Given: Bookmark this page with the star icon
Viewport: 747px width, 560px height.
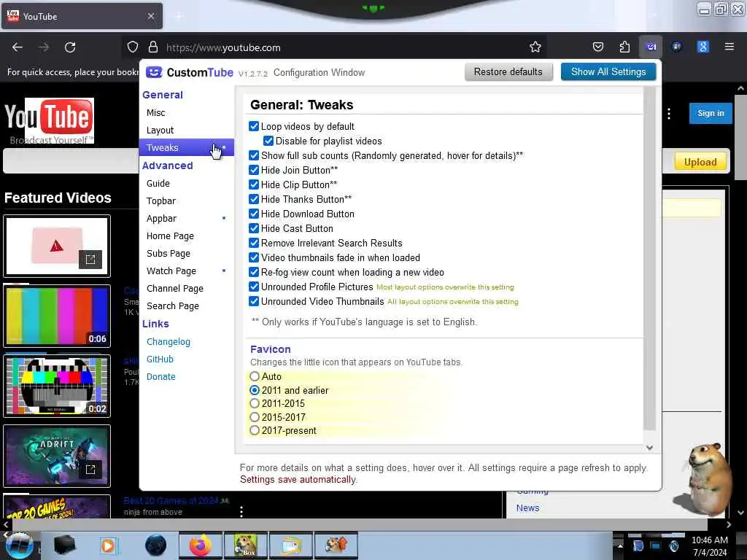Looking at the screenshot, I should (x=535, y=47).
